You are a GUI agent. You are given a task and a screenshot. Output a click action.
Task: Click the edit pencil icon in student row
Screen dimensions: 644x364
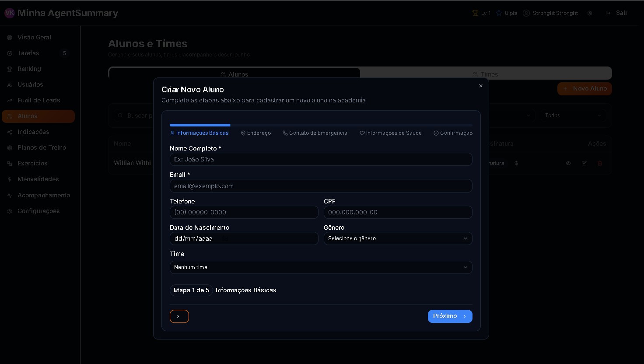coord(584,163)
